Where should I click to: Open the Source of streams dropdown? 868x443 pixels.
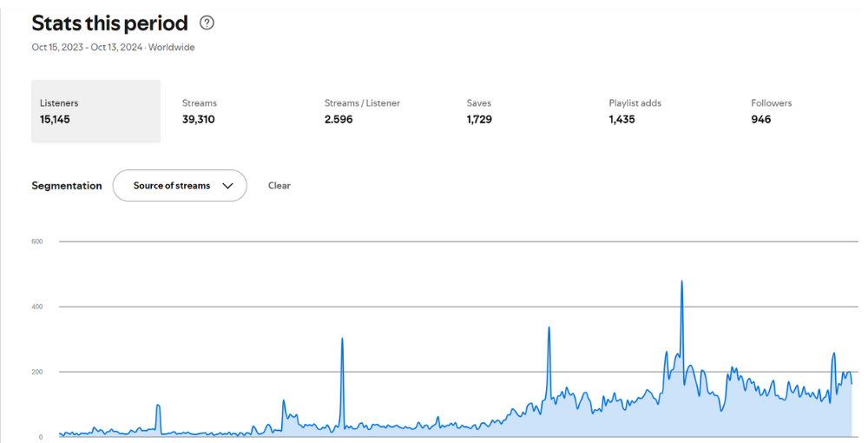tap(179, 186)
